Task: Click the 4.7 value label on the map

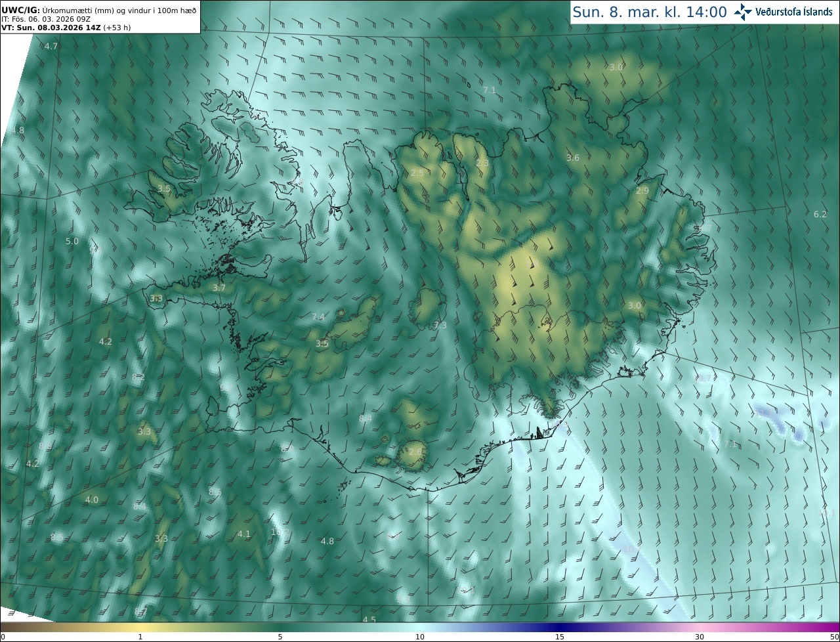Action: coord(51,47)
